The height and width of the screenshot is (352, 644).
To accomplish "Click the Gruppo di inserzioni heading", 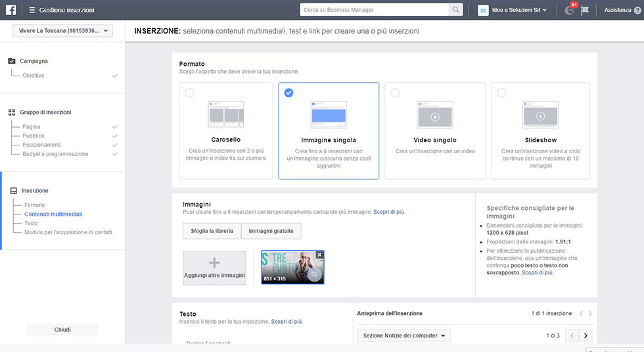I will pos(45,113).
